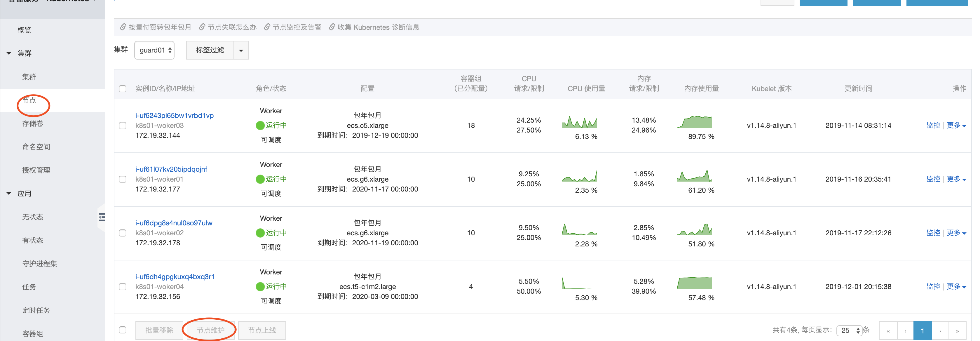Click the link icon before 节点失联怎么办

pos(202,27)
